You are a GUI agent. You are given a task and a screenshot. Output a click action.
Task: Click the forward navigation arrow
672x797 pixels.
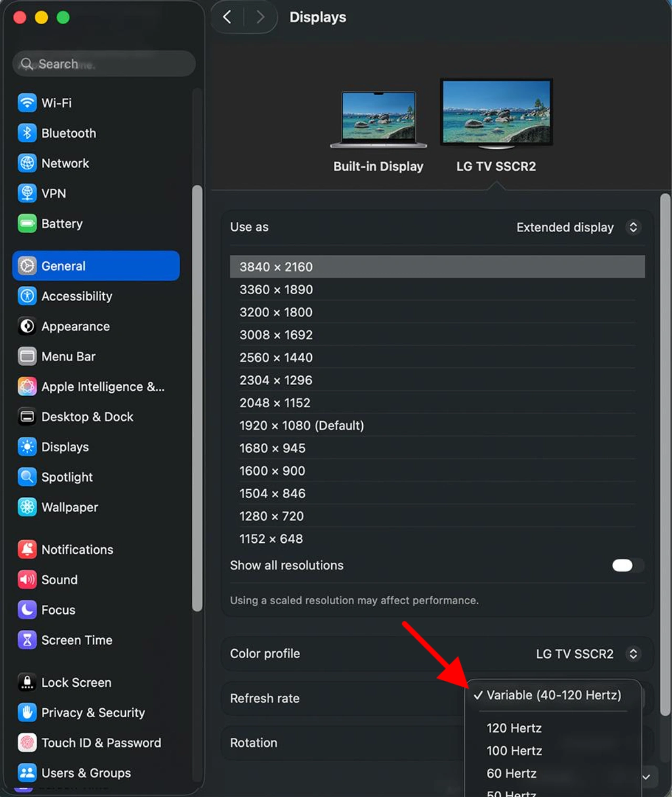[x=260, y=16]
